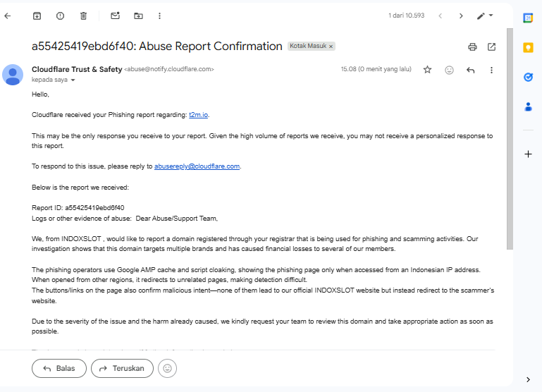This screenshot has width=542, height=392.
Task: Open the input tools pencil dropdown
Action: [x=485, y=16]
